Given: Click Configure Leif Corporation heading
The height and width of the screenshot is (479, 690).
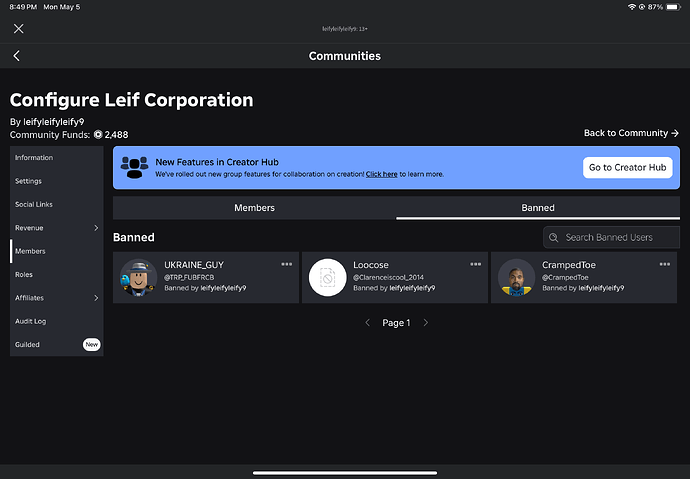Looking at the screenshot, I should [132, 100].
